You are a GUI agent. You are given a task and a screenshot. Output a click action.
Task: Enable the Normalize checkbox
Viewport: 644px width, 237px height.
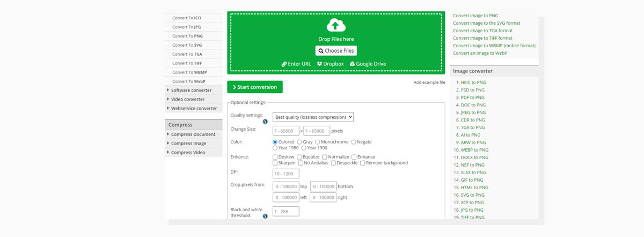[x=325, y=157]
